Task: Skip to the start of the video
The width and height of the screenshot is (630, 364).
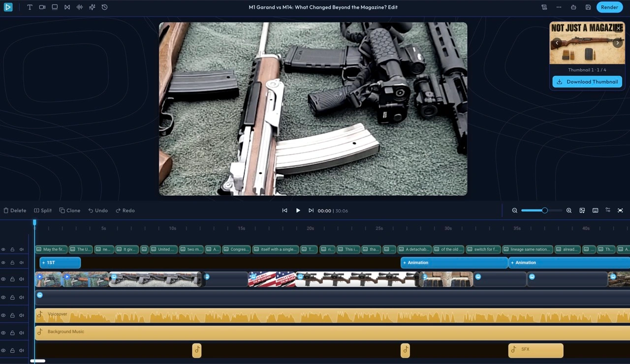Action: (x=284, y=211)
